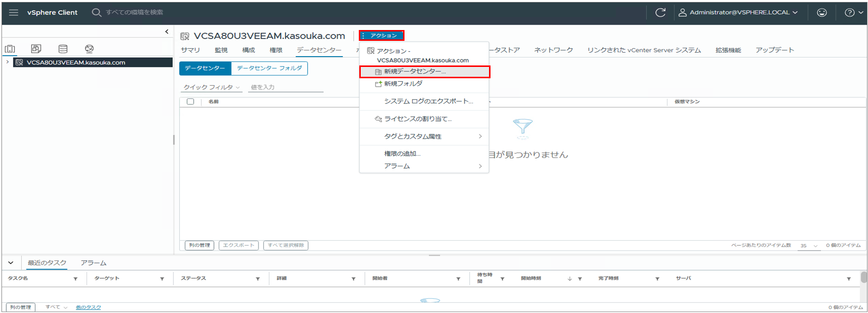Select 最近のタスク tab in bottom panel
This screenshot has width=868, height=313.
[x=47, y=263]
